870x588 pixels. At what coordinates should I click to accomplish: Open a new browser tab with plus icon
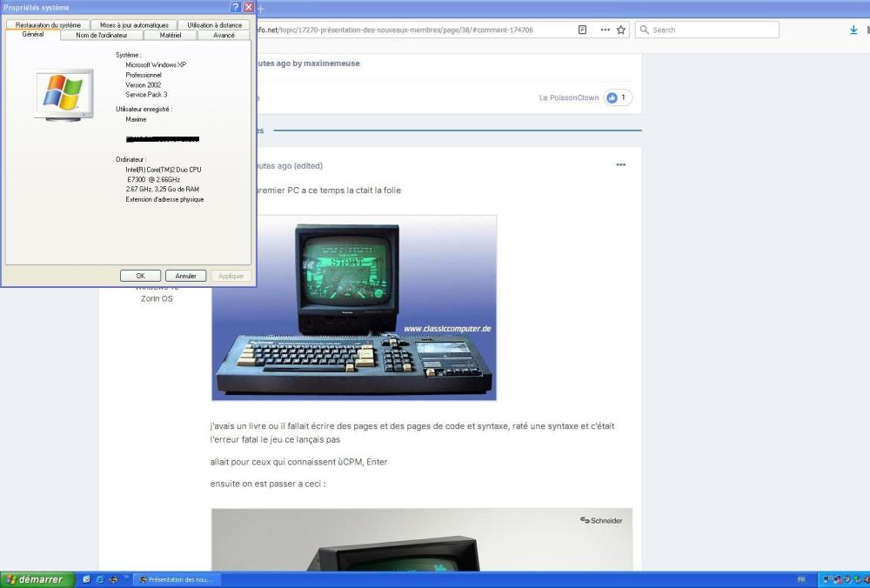261,9
